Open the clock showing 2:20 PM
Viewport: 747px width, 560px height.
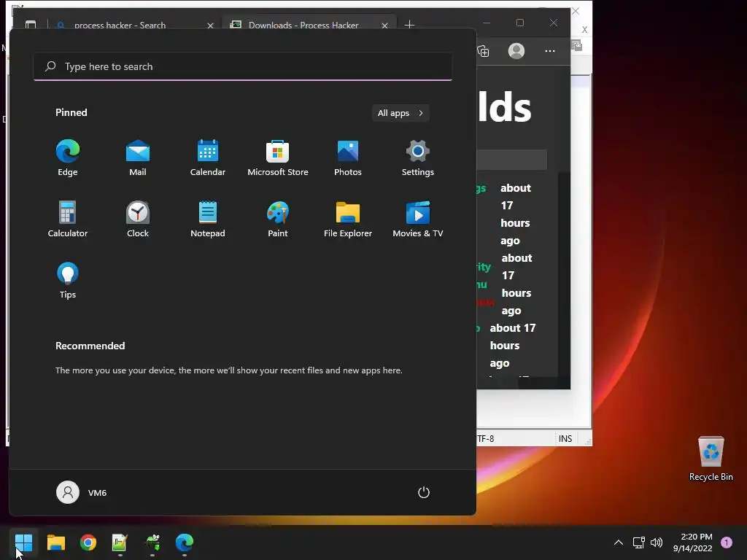[x=693, y=542]
